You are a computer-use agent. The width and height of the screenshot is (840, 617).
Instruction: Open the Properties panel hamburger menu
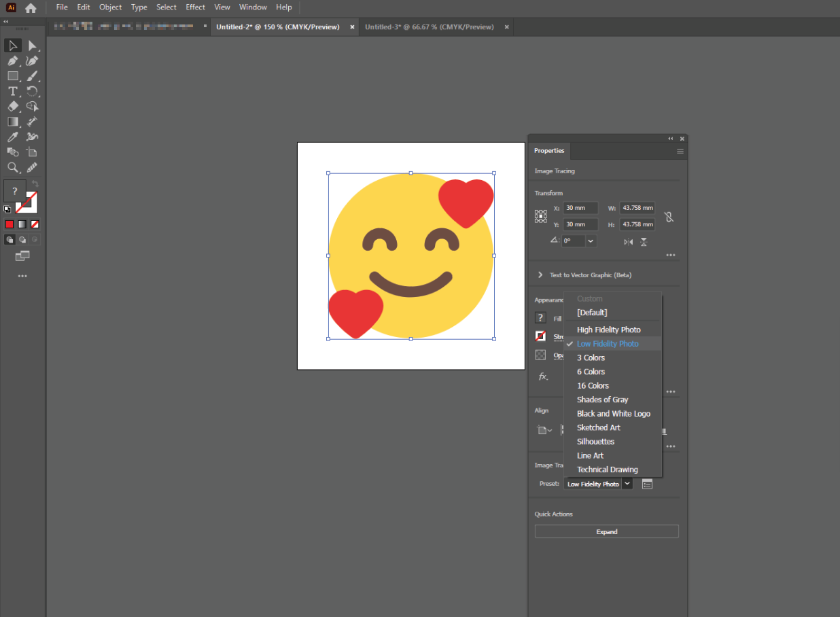[x=680, y=151]
